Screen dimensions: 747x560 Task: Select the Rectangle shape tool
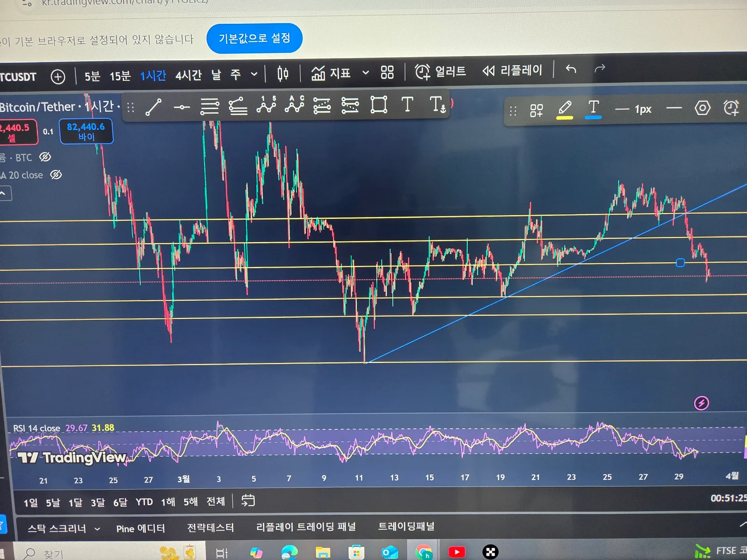point(379,105)
